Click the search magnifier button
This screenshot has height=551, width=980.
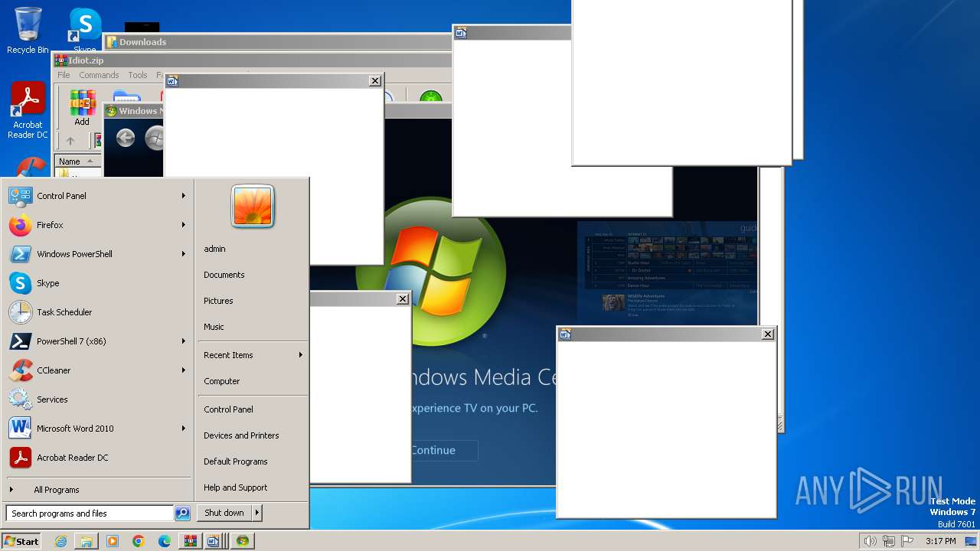(182, 514)
